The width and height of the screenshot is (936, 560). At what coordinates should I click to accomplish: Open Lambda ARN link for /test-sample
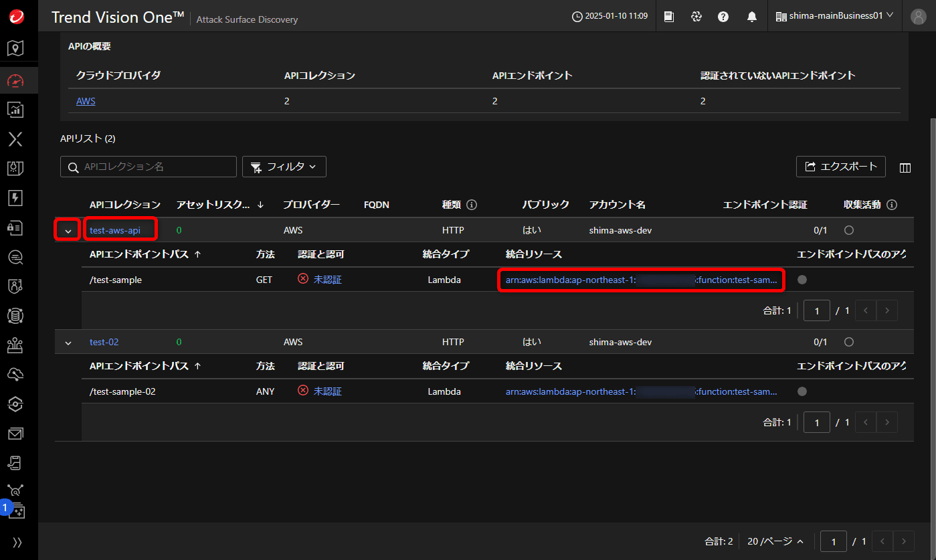642,280
